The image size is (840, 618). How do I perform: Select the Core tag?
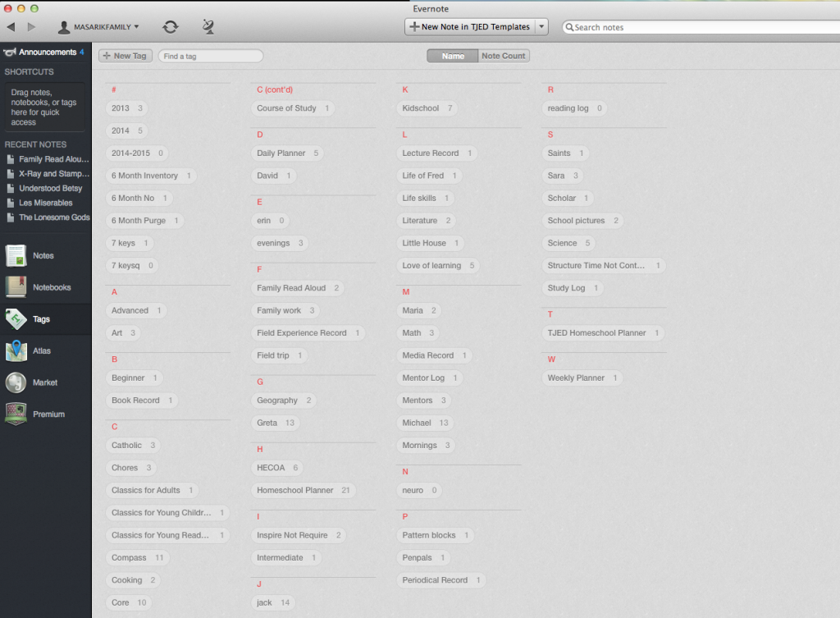pos(129,602)
